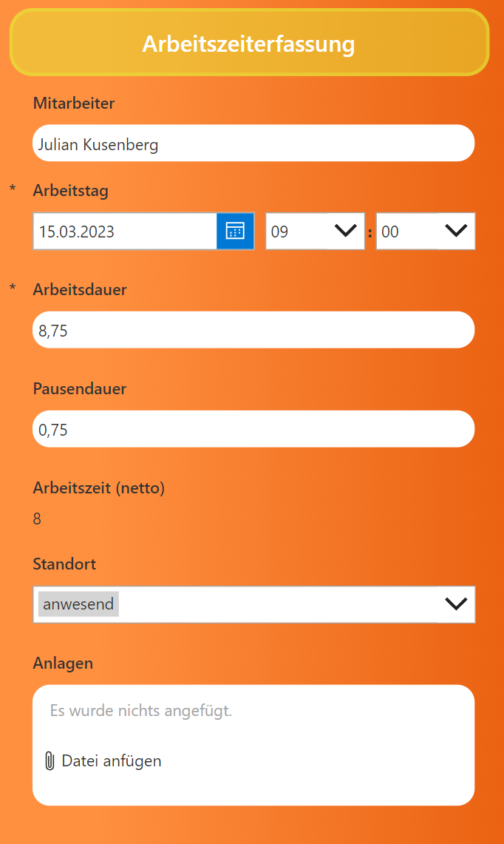Click the Arbeitszeit (netto) value 8

(x=37, y=519)
